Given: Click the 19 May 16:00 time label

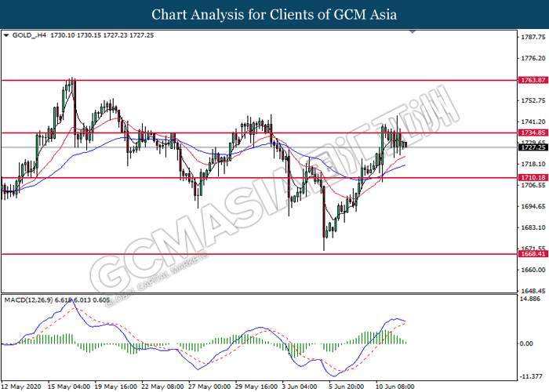Looking at the screenshot, I should click(116, 387).
